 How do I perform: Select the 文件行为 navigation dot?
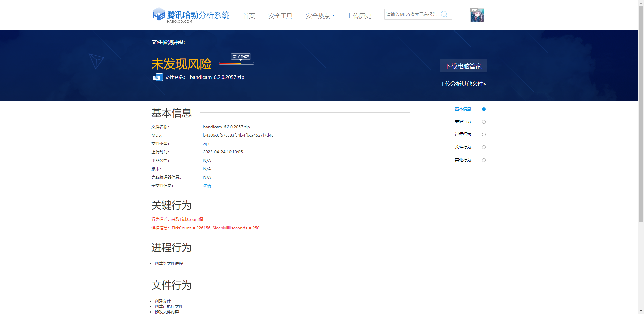coord(484,147)
